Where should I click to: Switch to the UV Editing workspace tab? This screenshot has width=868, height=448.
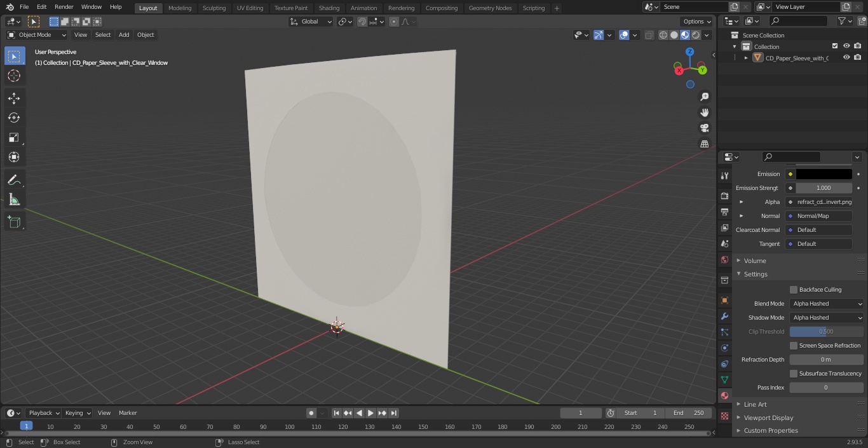click(x=250, y=8)
